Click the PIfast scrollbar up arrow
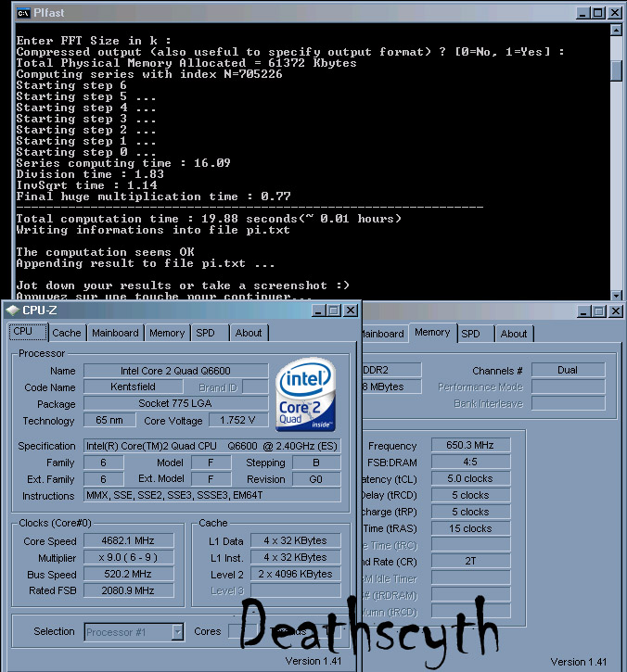Screen dimensions: 627x672 pyautogui.click(x=616, y=30)
